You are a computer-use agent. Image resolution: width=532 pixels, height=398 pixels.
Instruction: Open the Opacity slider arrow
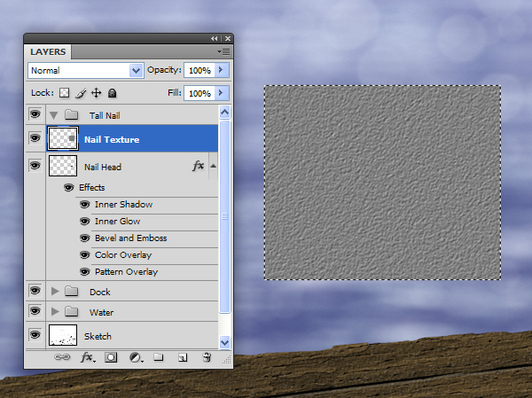point(222,70)
